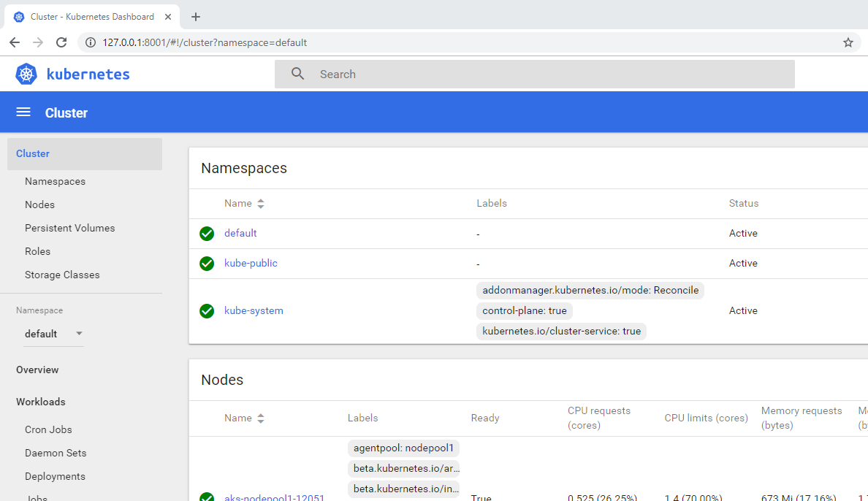Viewport: 868px width, 501px height.
Task: View site information icon in address bar
Action: click(x=90, y=42)
